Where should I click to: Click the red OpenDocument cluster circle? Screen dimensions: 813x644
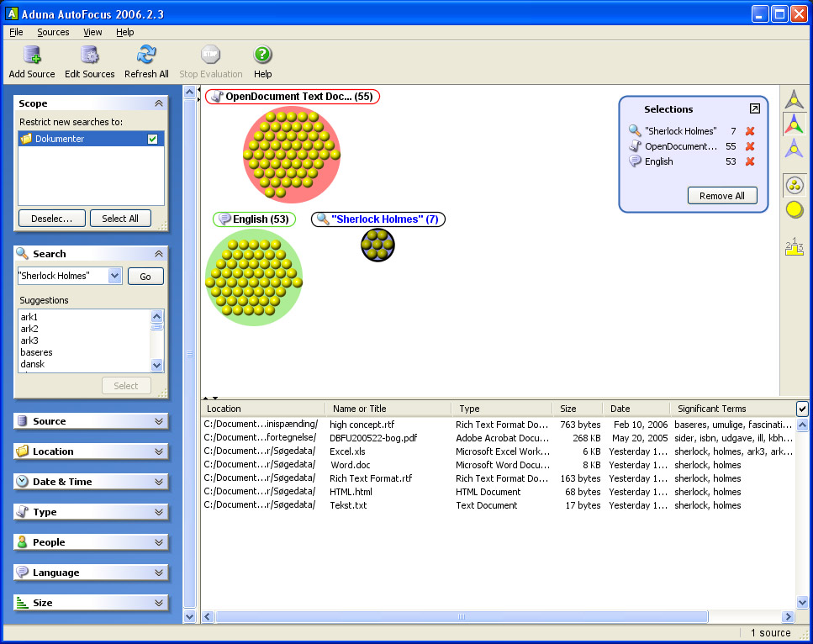click(x=291, y=155)
